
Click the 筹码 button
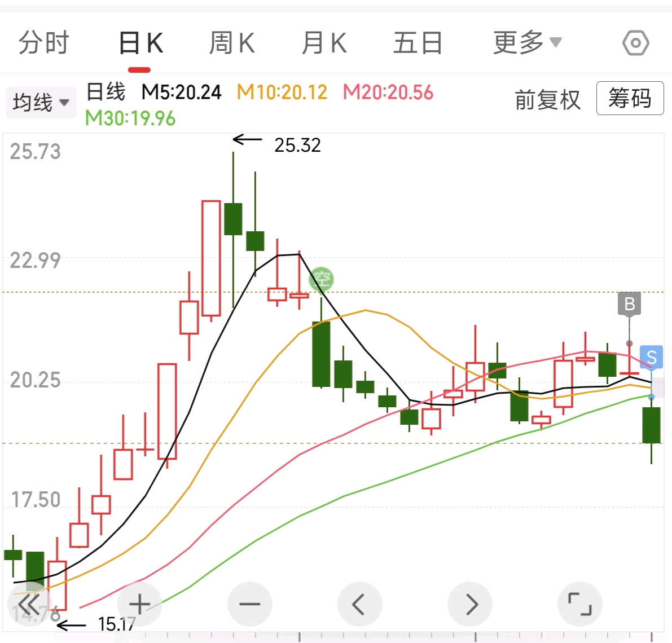click(x=630, y=99)
